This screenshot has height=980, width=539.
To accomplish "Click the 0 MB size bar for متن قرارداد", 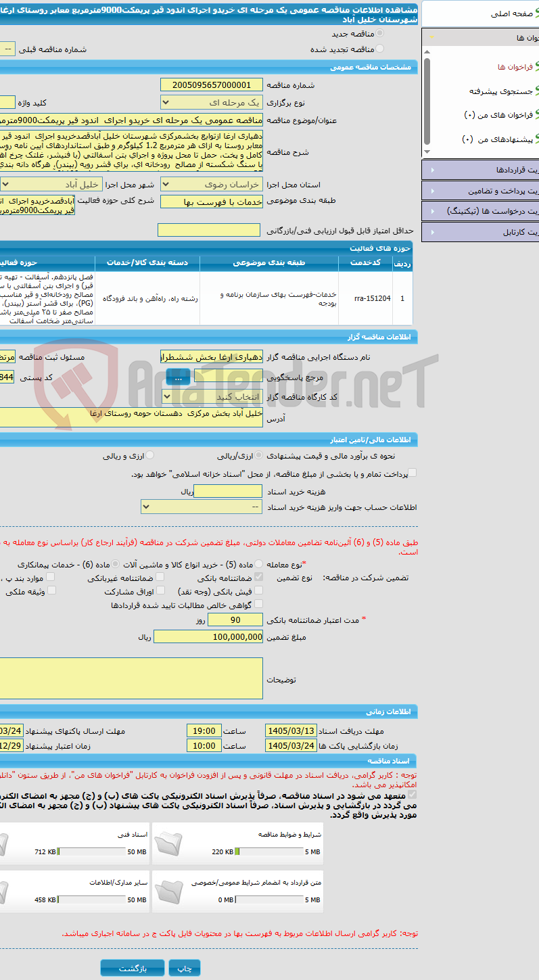I will coord(271,900).
